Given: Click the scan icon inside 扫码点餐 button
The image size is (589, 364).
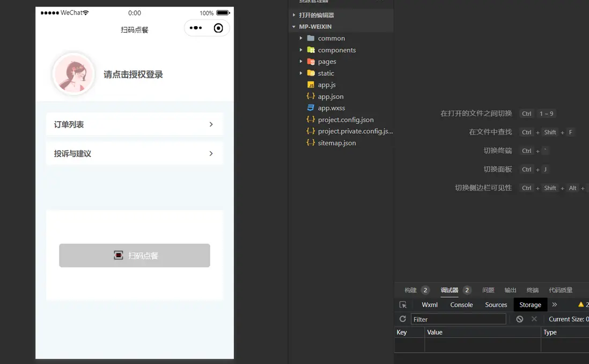Looking at the screenshot, I should (119, 256).
